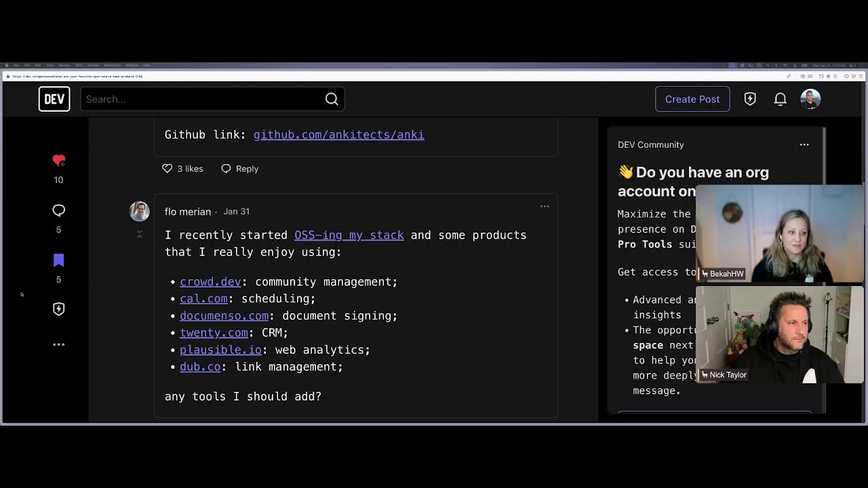
Task: Open the notifications bell
Action: point(781,99)
